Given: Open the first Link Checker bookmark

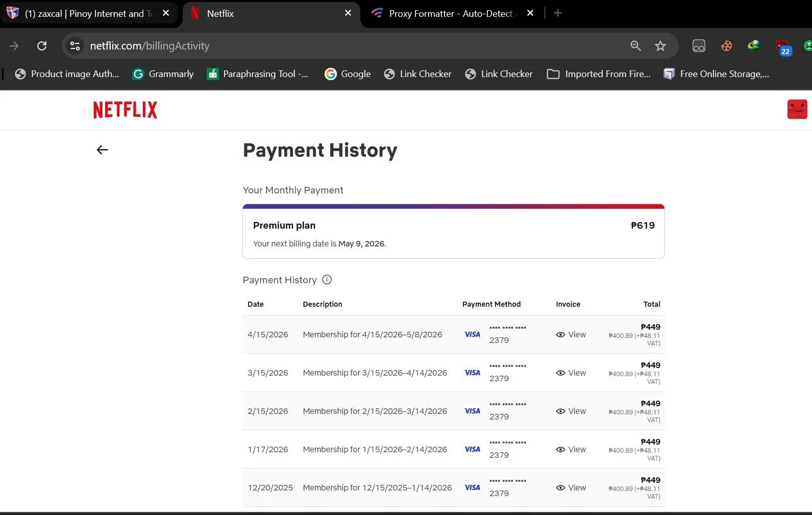Looking at the screenshot, I should [418, 74].
